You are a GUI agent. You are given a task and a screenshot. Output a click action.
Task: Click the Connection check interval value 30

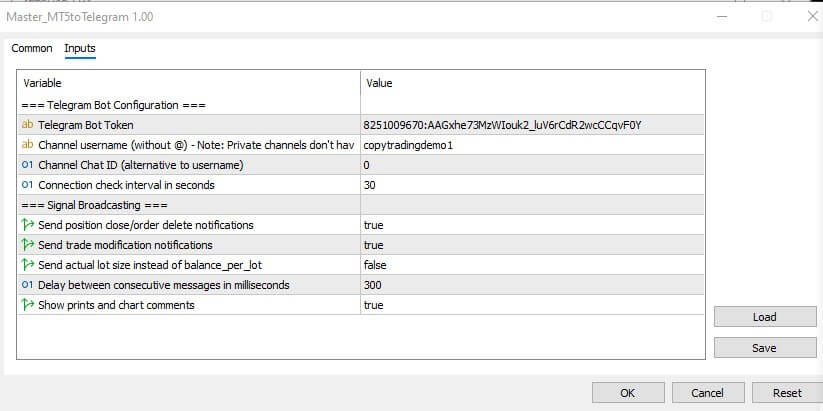(x=371, y=185)
